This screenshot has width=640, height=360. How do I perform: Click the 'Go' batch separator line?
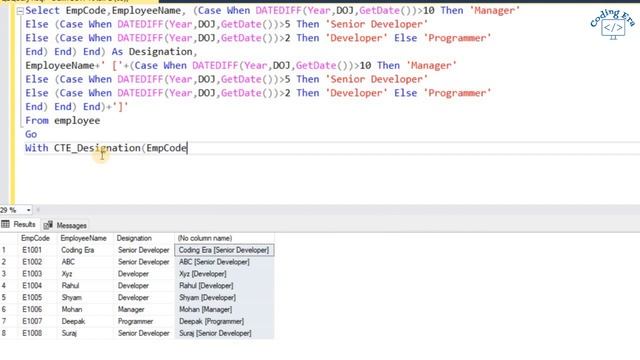[x=31, y=134]
